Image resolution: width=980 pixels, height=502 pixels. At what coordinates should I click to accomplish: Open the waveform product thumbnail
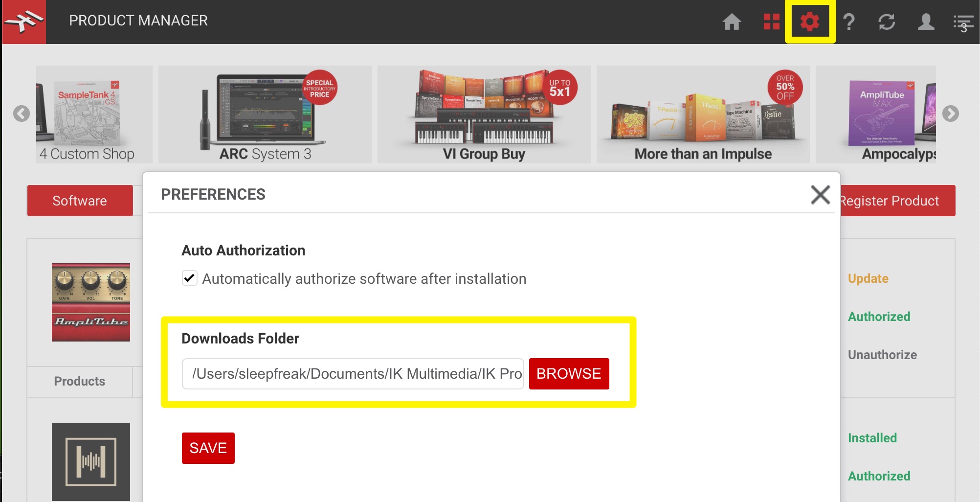click(x=91, y=461)
